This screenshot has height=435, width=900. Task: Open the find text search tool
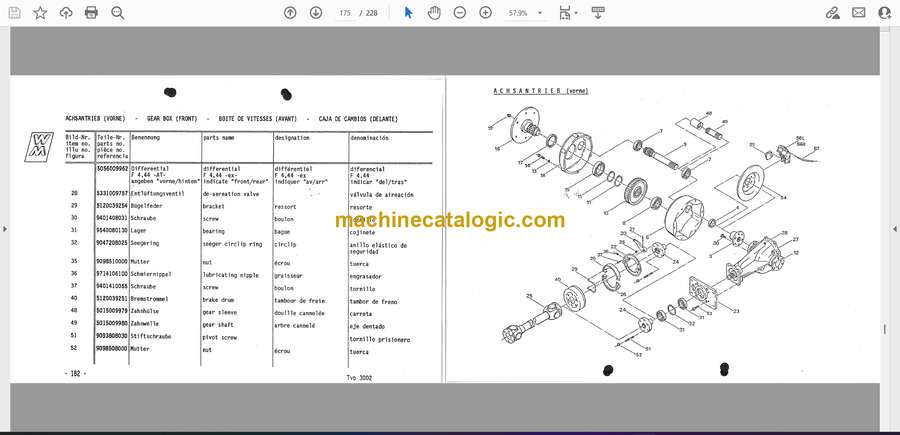(118, 13)
